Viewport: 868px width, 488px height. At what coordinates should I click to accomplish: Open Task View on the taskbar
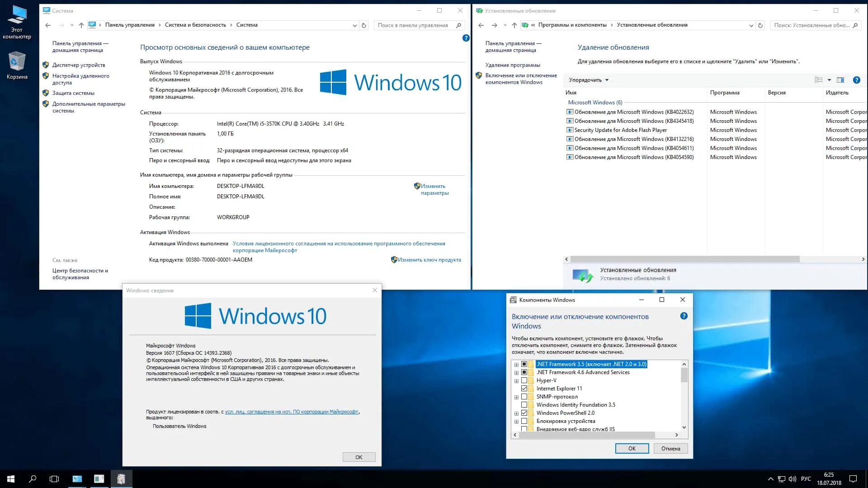pyautogui.click(x=54, y=479)
